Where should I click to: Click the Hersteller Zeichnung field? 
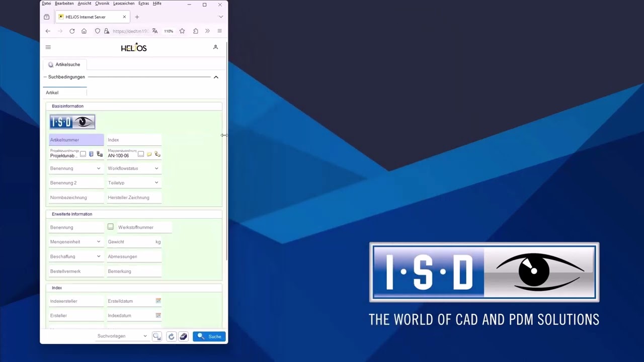(x=134, y=198)
